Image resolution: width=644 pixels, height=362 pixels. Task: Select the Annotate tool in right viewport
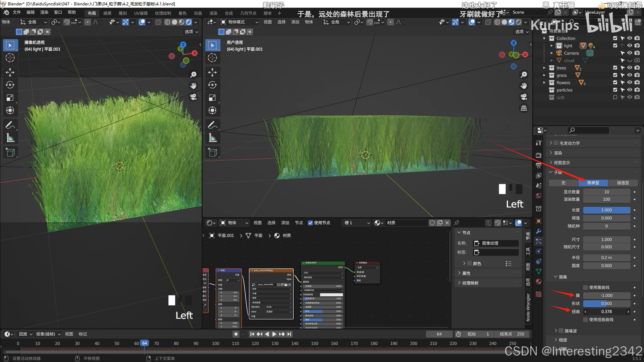click(x=212, y=125)
